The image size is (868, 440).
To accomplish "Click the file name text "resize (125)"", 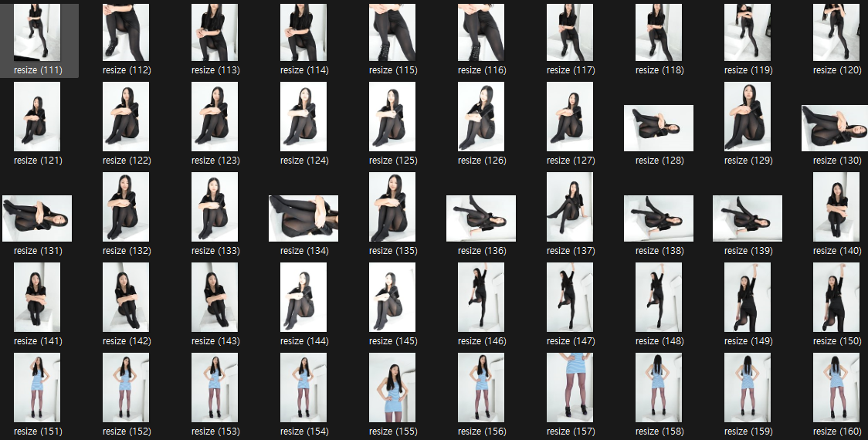I will (x=393, y=161).
